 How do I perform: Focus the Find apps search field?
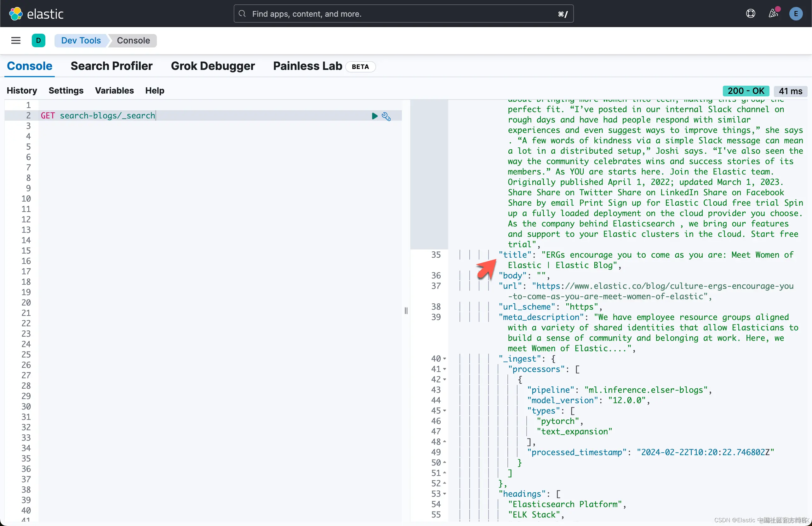pos(403,14)
